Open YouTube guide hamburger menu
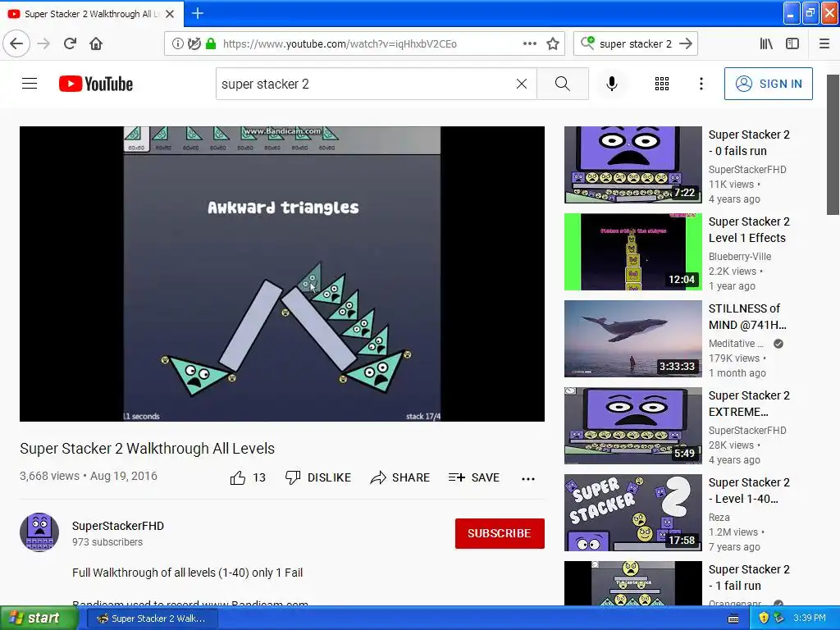 point(30,84)
